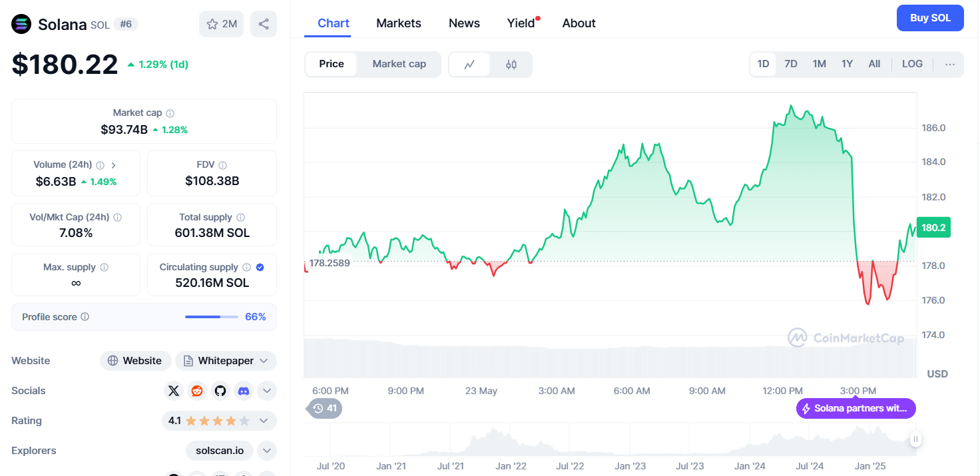Open Solana's X (Twitter) social link
This screenshot has height=476, width=980.
174,391
